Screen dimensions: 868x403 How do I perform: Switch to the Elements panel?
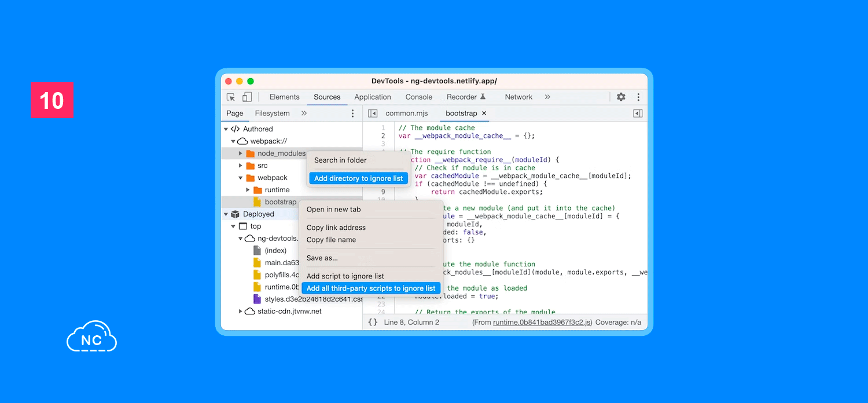point(285,97)
